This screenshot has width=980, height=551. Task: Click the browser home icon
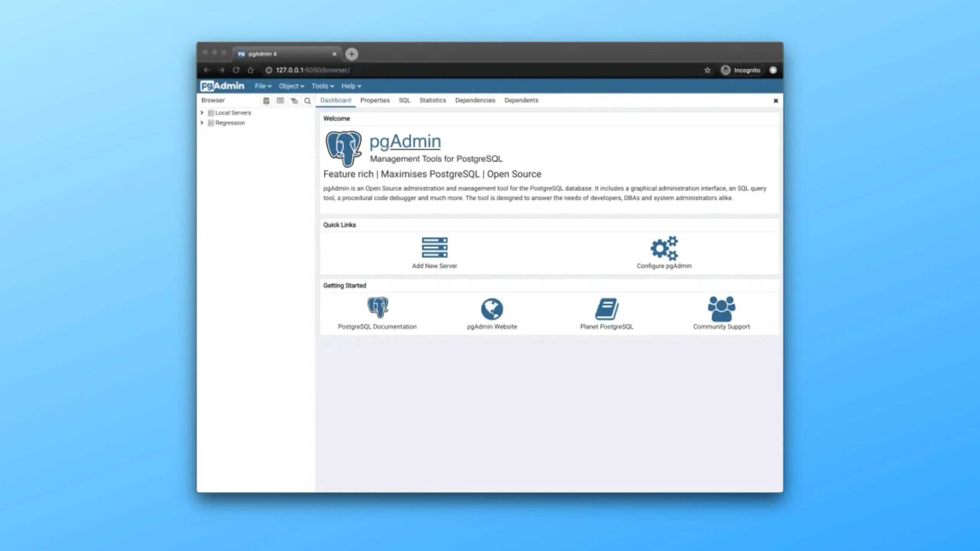[x=250, y=70]
